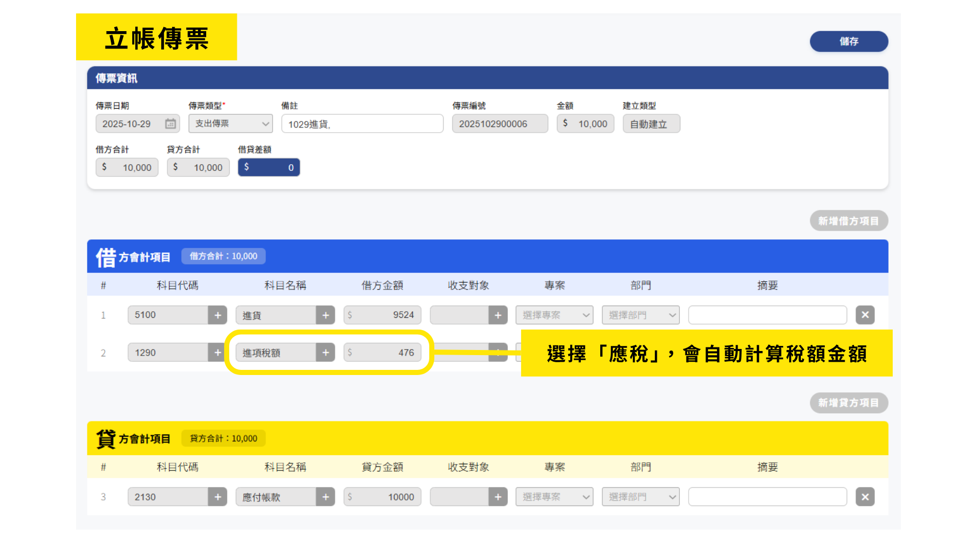Click the 新增貸方項目 button
The width and height of the screenshot is (980, 551).
coord(848,403)
